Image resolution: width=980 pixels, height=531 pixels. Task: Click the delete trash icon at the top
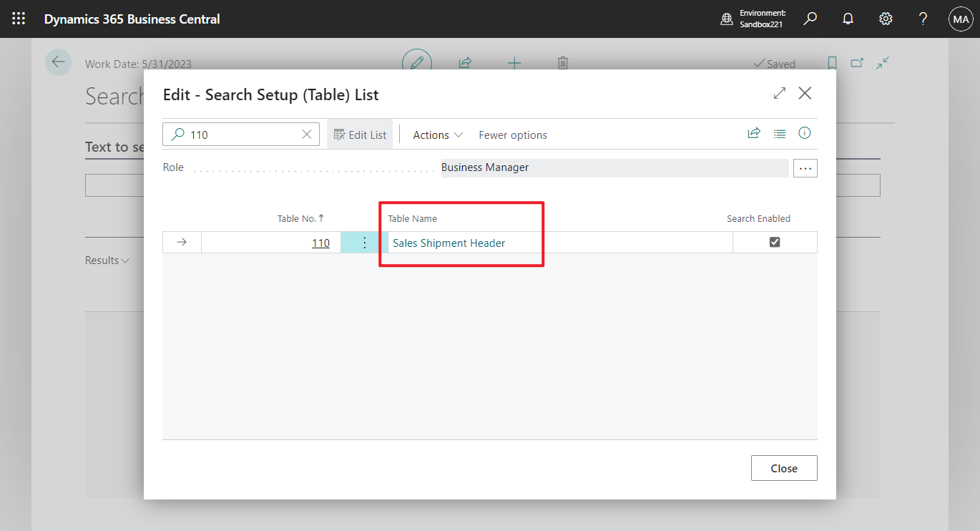tap(562, 63)
